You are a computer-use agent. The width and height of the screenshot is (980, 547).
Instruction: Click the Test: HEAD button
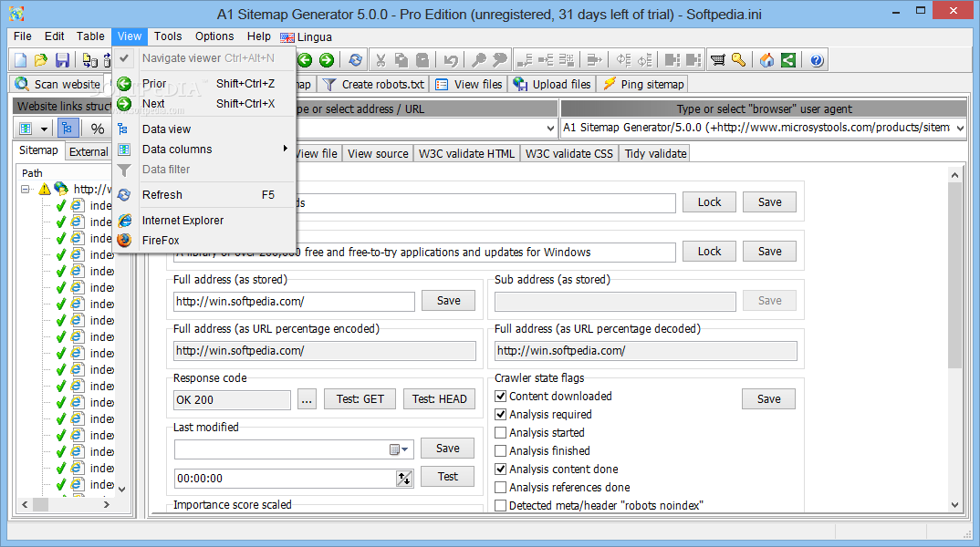pos(440,399)
